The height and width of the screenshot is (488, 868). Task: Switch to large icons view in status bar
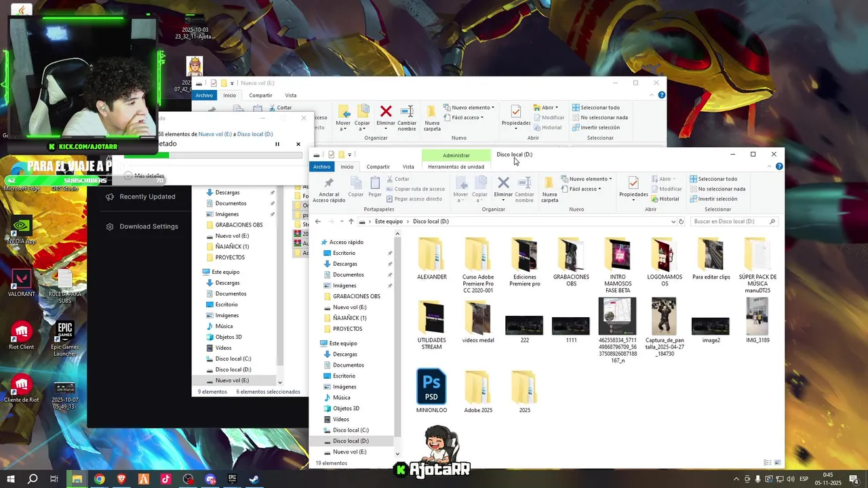click(x=776, y=463)
